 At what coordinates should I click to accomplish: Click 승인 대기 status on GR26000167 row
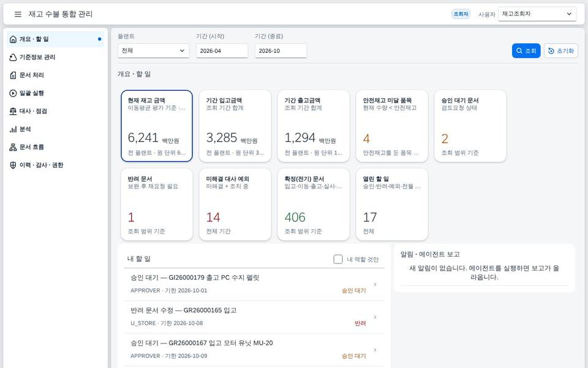click(x=353, y=356)
